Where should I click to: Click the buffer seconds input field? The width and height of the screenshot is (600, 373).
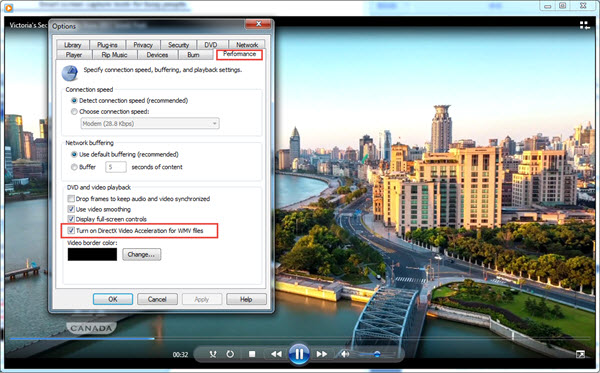click(x=116, y=167)
